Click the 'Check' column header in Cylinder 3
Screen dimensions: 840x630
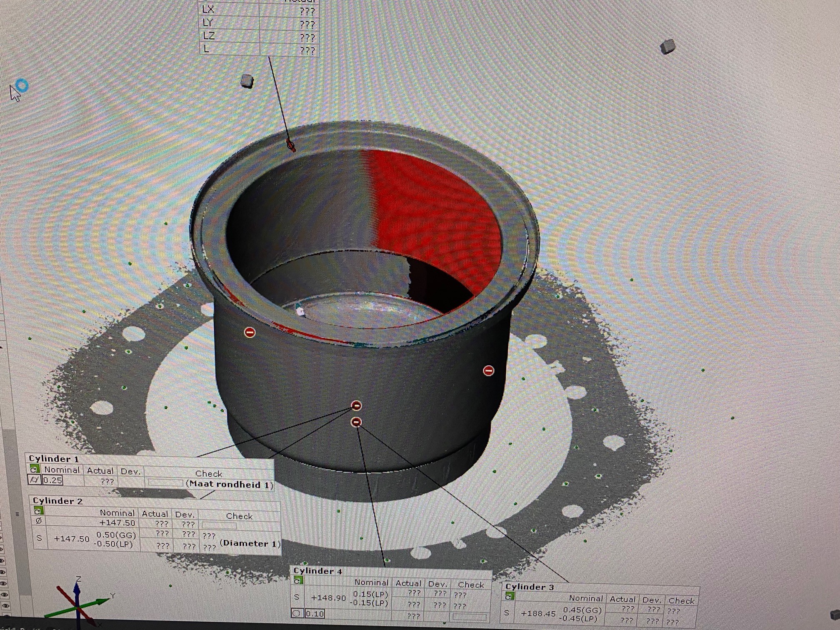[x=681, y=600]
